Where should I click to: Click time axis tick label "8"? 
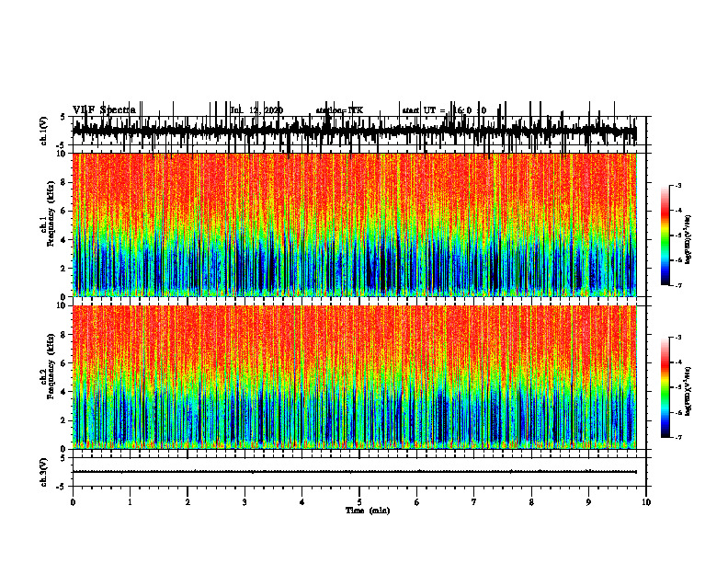(531, 502)
